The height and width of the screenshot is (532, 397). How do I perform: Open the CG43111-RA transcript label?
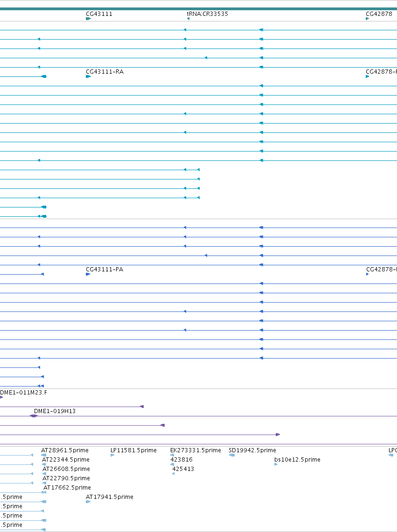pos(104,72)
